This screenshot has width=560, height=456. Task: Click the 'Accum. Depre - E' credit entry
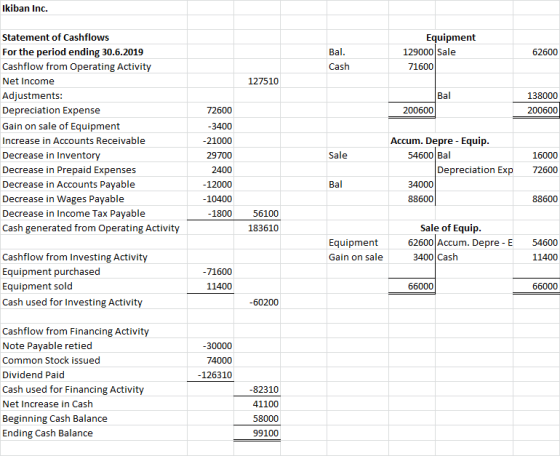click(475, 243)
